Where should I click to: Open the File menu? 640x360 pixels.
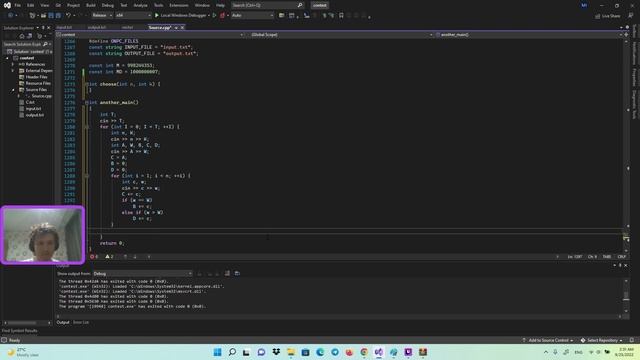[18, 5]
